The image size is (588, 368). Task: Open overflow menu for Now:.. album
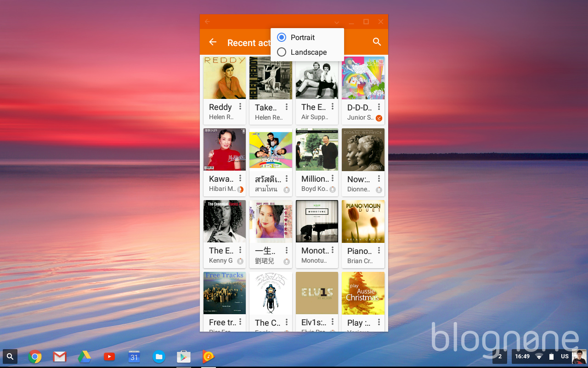(379, 178)
